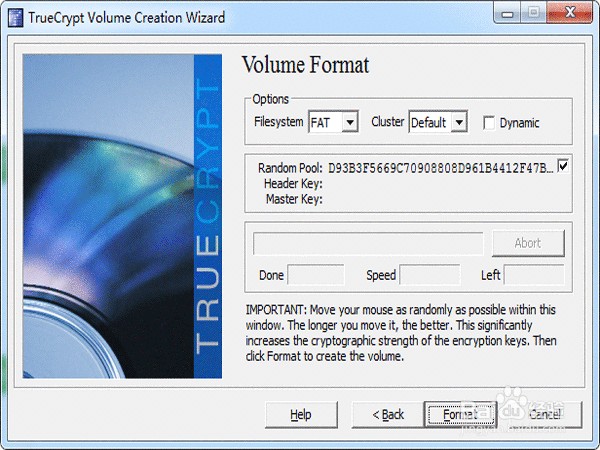Minimize the wizard window
This screenshot has width=600, height=450.
click(x=507, y=14)
